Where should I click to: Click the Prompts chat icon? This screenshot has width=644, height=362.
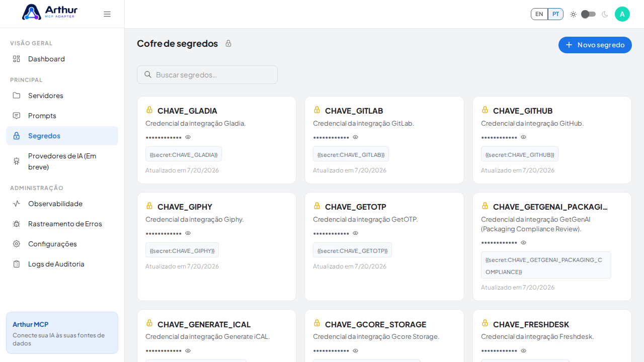click(17, 116)
